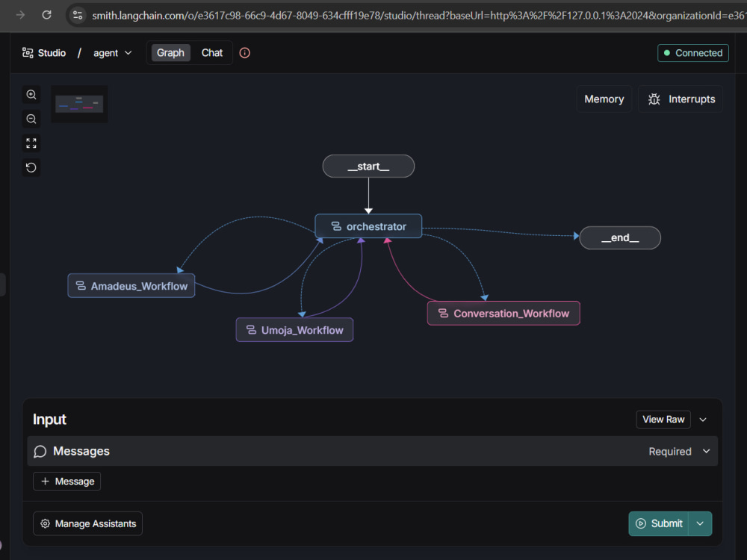Click the View Raw button
The height and width of the screenshot is (560, 747).
point(663,420)
